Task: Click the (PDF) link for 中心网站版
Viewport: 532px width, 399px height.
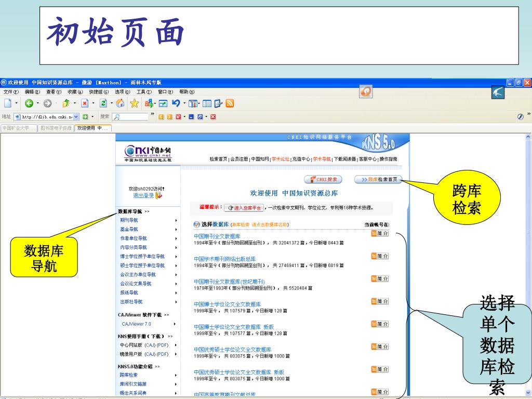Action: 163,345
